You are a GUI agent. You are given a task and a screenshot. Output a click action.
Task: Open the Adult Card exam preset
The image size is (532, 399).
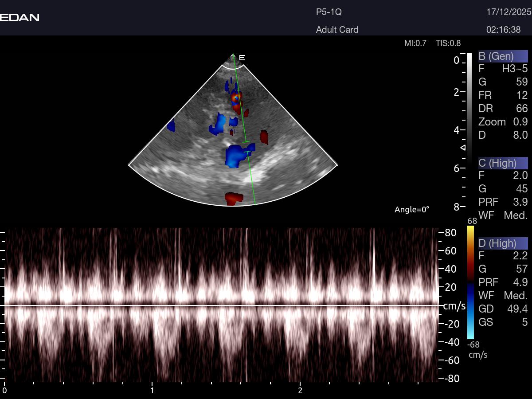click(x=337, y=30)
